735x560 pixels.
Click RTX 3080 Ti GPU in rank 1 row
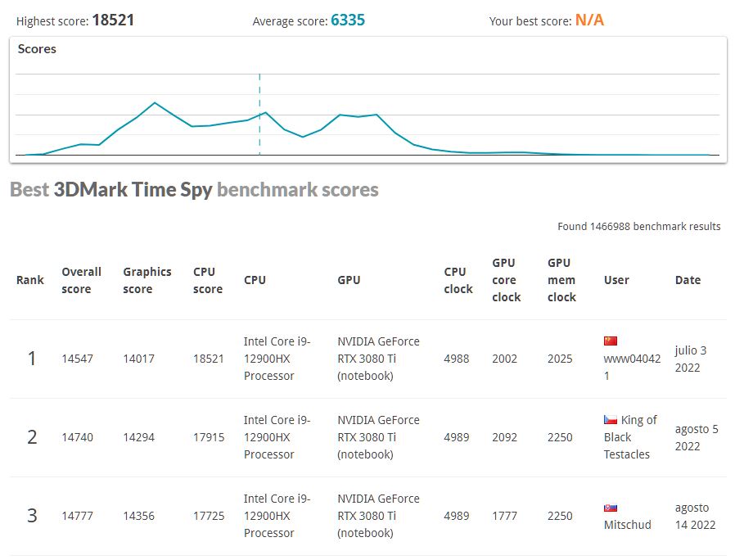[378, 359]
